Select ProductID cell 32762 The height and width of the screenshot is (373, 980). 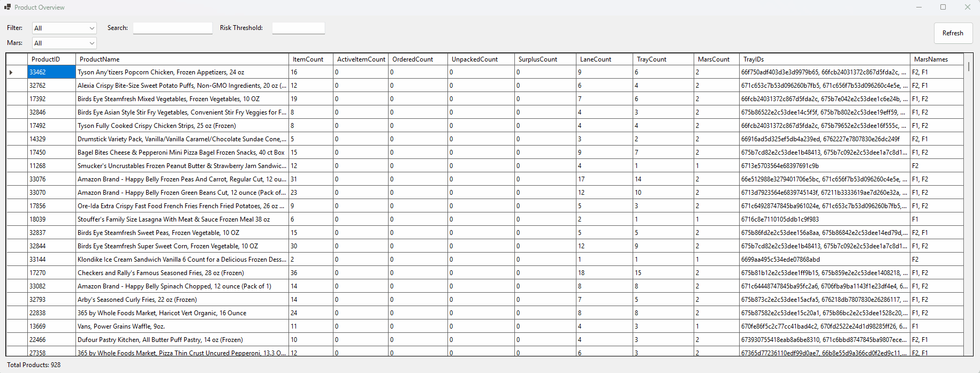pyautogui.click(x=51, y=86)
